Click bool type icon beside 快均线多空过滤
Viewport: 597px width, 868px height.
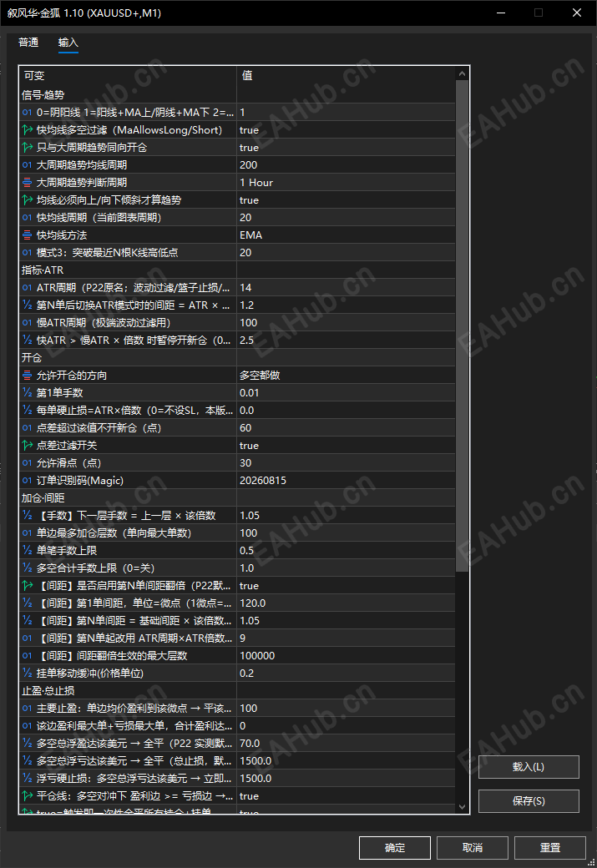coord(27,130)
